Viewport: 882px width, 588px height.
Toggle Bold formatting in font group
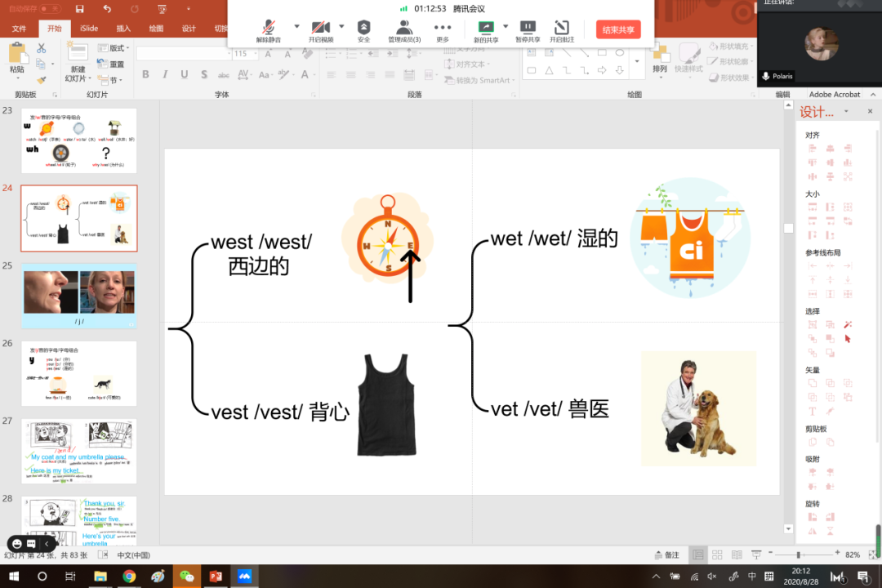[145, 74]
